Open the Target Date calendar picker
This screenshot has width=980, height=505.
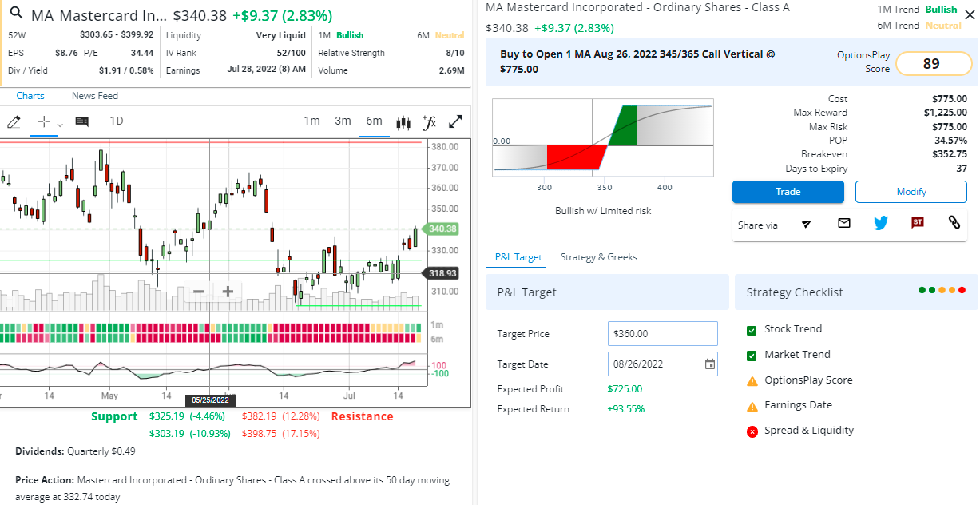click(x=710, y=364)
